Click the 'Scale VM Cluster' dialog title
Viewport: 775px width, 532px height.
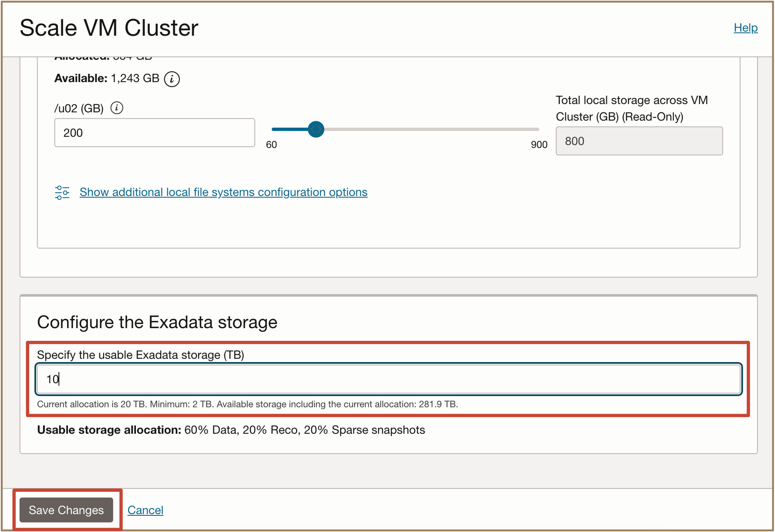click(x=109, y=28)
